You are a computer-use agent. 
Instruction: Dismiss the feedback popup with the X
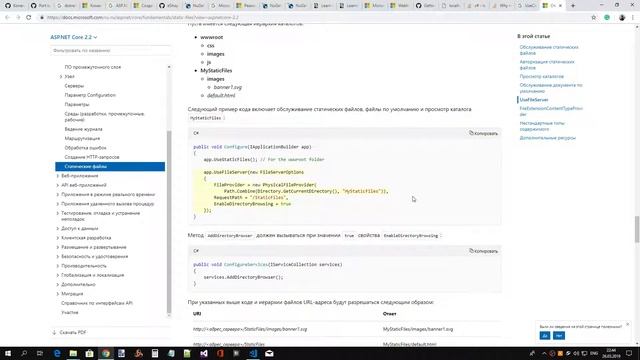627,324
